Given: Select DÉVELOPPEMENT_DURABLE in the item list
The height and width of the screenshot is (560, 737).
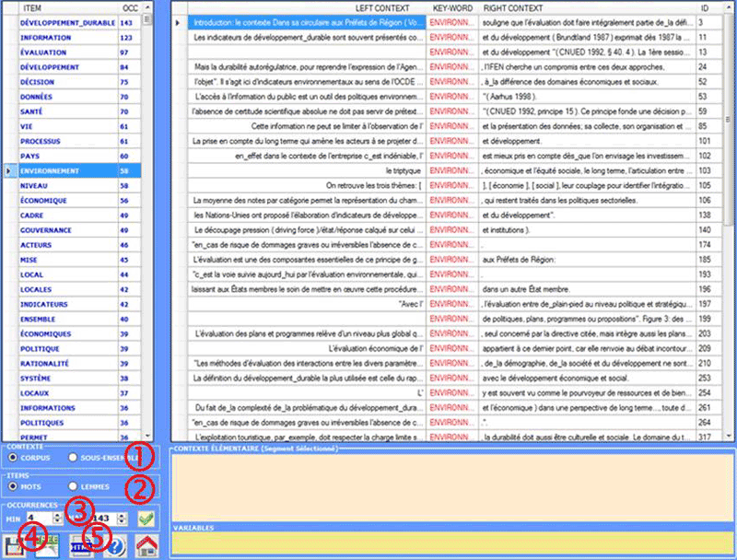Looking at the screenshot, I should click(x=80, y=22).
